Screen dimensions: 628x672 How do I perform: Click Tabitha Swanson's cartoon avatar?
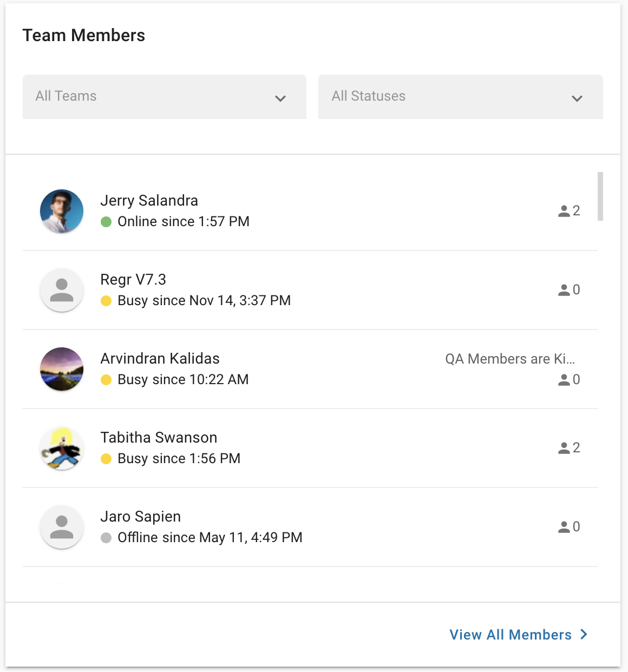pos(62,448)
